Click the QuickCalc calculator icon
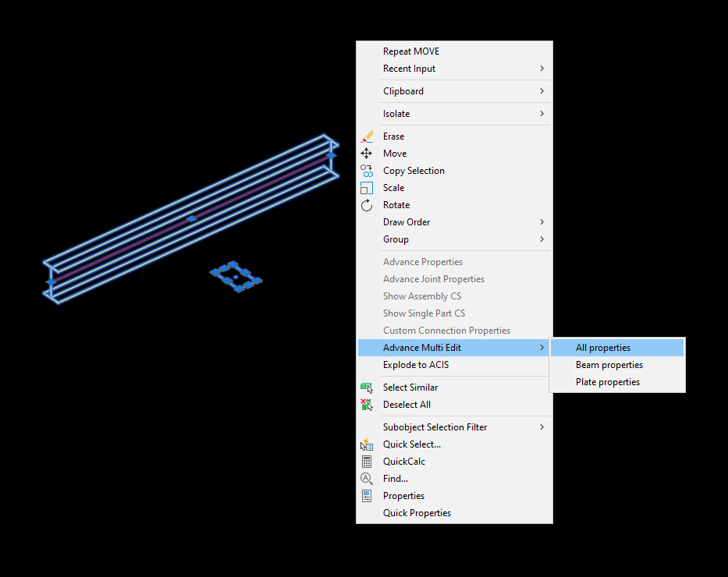Image resolution: width=728 pixels, height=577 pixels. coord(366,462)
